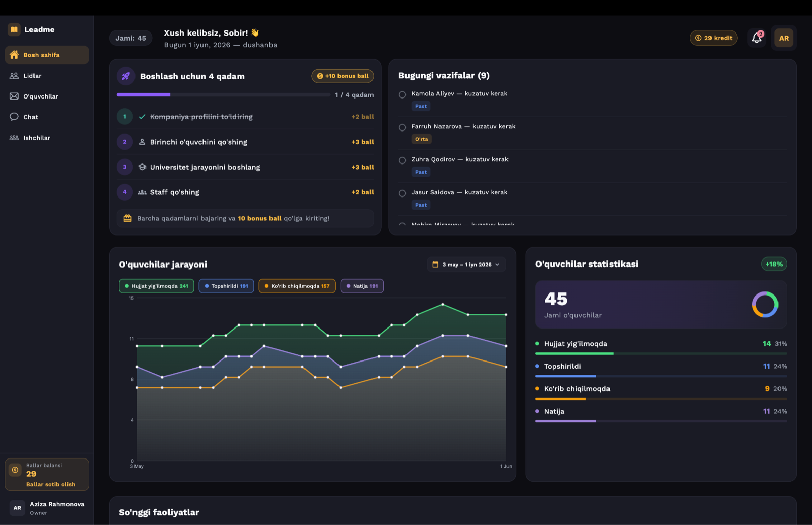
Task: Click the Bugungi vazifalar (9) heading
Action: [x=444, y=75]
